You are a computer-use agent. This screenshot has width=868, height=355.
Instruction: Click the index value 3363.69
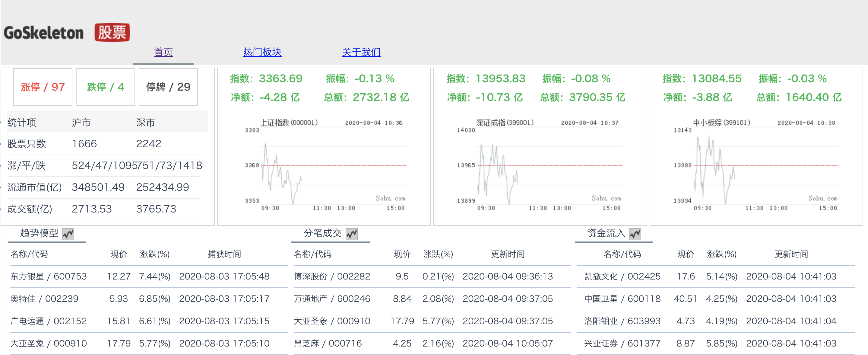[281, 78]
